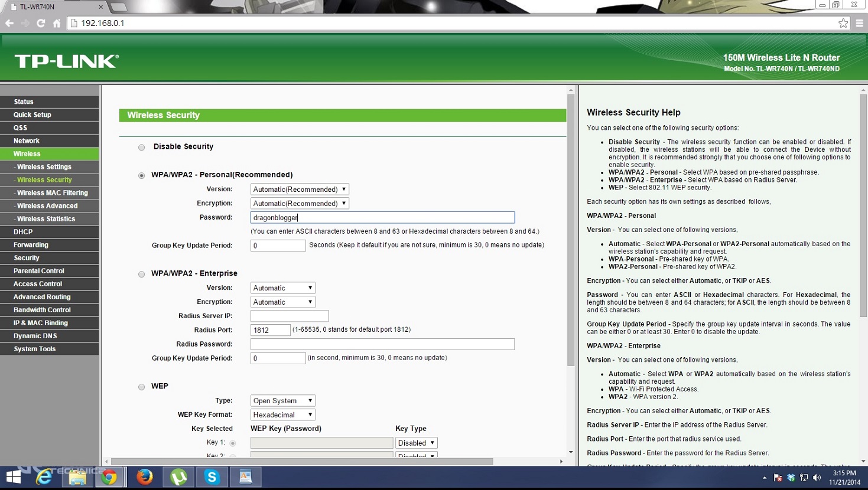Open the Parental Control sidebar link

point(39,271)
